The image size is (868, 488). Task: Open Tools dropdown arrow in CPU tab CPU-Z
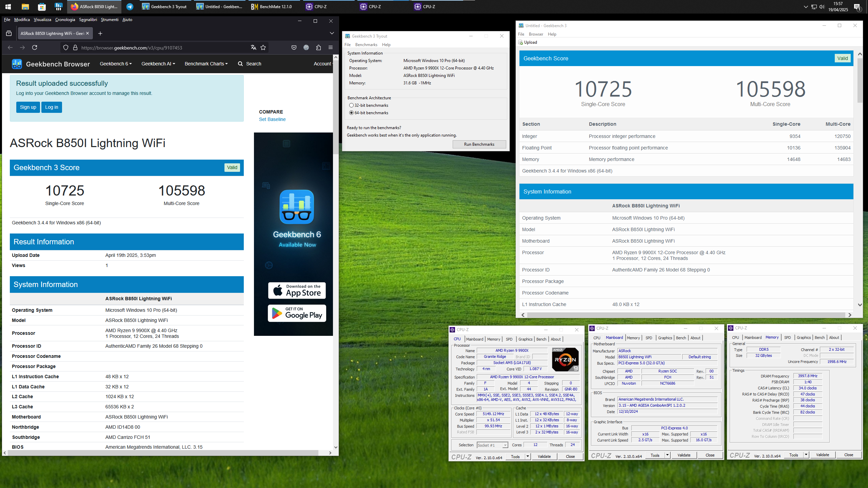528,456
